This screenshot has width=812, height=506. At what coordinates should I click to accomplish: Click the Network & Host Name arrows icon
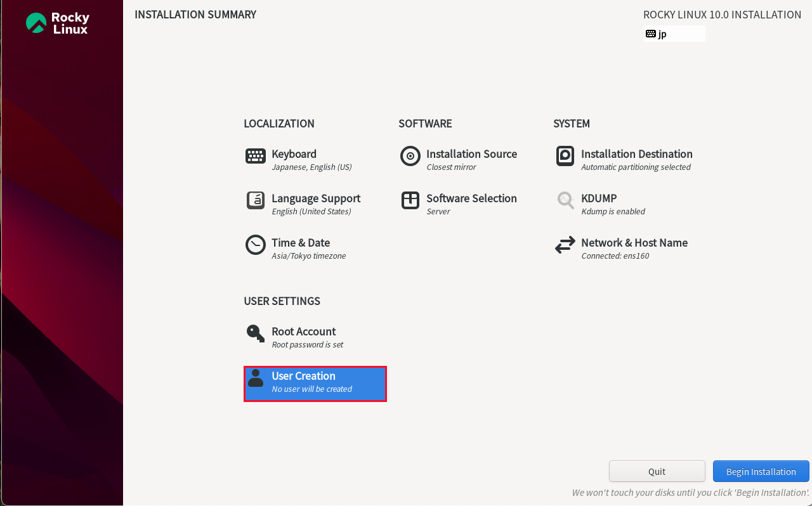pos(565,245)
